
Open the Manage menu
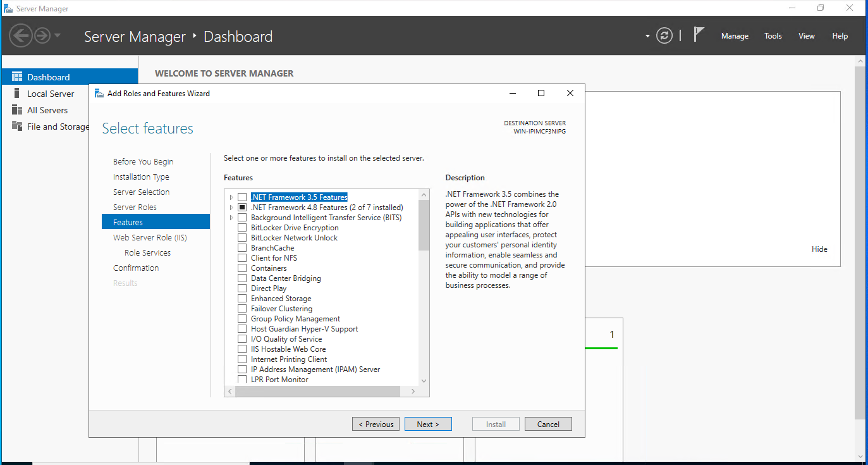[x=735, y=36]
